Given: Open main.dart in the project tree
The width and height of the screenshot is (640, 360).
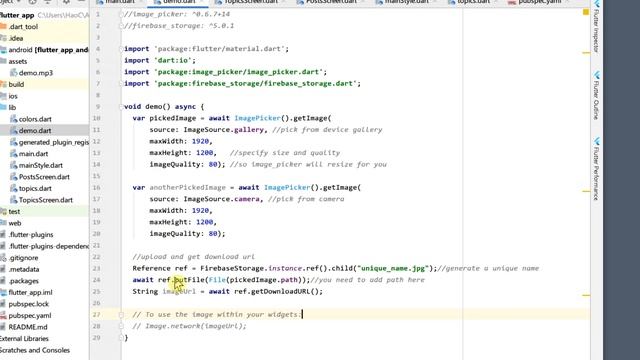Looking at the screenshot, I should [x=33, y=154].
